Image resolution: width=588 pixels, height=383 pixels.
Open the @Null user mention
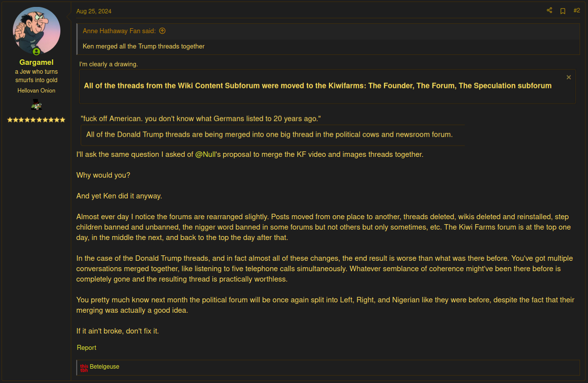pos(208,154)
